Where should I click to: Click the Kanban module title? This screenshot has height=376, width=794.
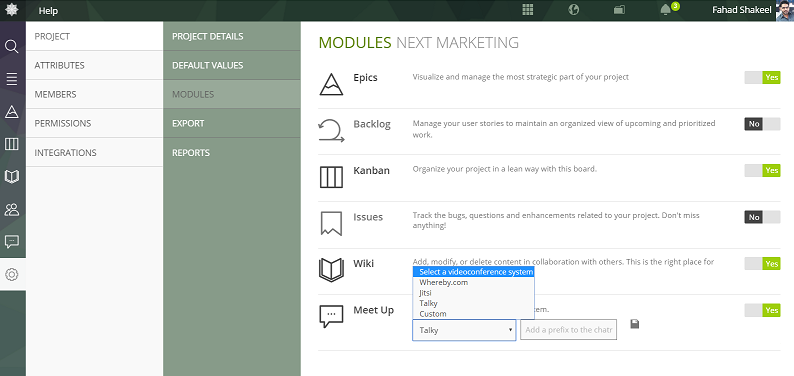tap(372, 171)
